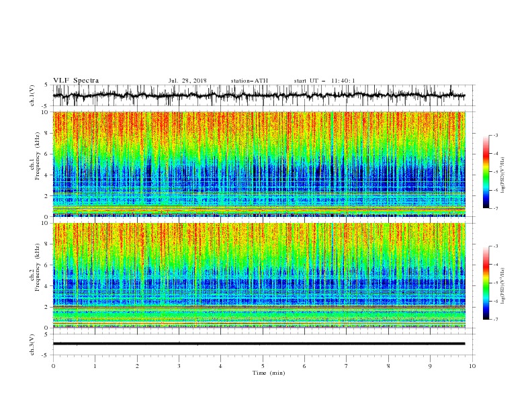
Task: Click the ch.1(V) upper tick label '5'
Action: pos(46,85)
